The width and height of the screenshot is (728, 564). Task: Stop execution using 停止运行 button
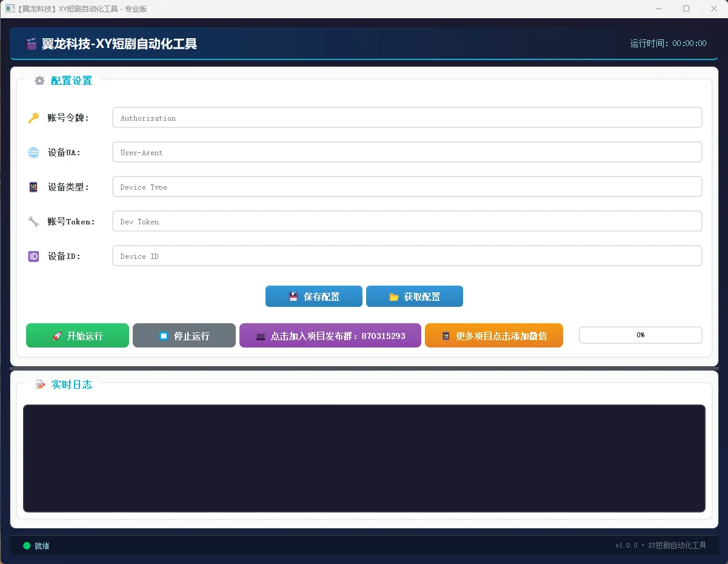click(x=184, y=336)
